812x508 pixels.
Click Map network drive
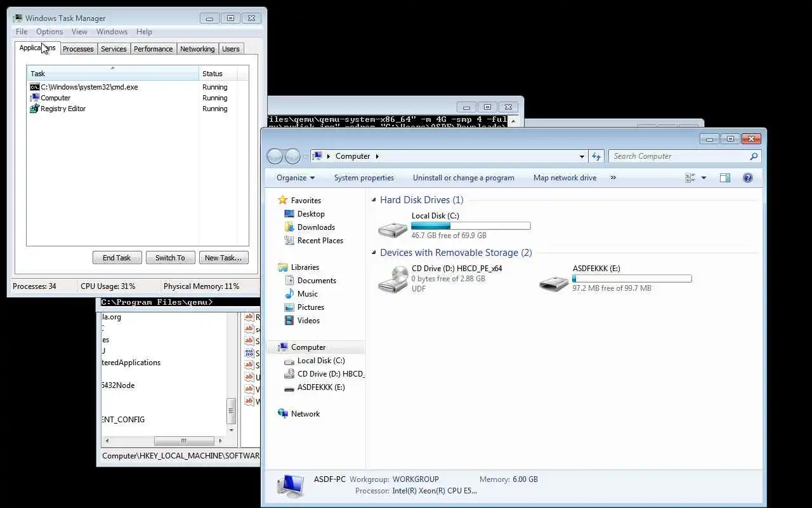[565, 178]
